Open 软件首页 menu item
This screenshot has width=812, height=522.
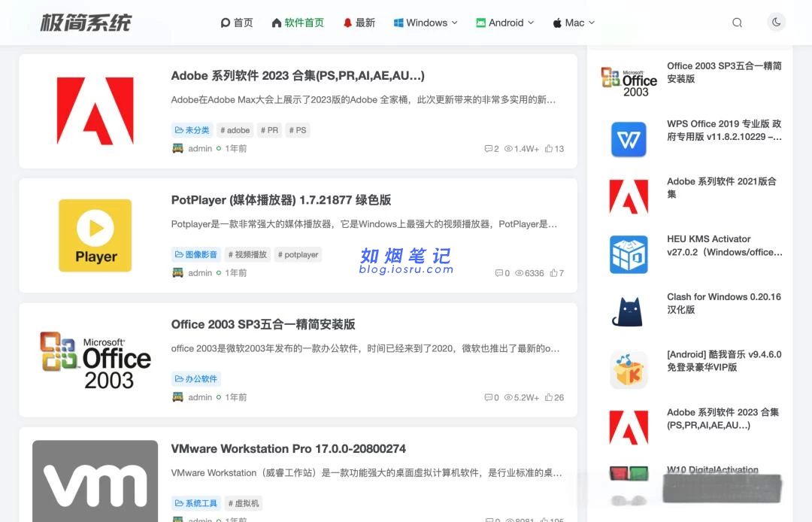tap(298, 23)
